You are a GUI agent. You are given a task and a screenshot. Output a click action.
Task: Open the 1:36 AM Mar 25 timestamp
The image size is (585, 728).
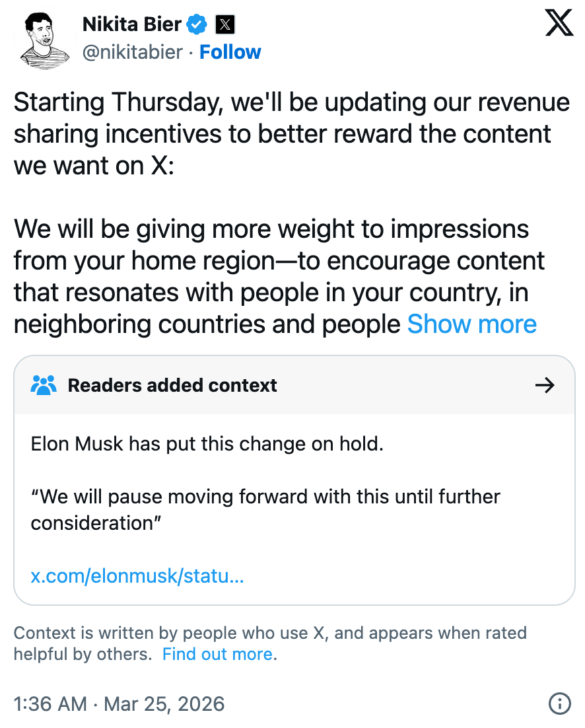click(119, 704)
